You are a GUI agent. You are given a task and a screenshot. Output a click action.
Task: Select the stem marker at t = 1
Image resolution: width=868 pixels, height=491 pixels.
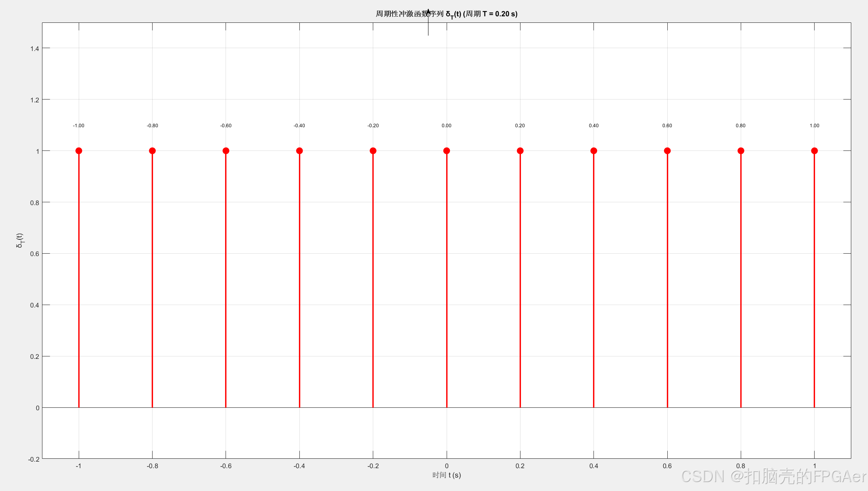[814, 151]
